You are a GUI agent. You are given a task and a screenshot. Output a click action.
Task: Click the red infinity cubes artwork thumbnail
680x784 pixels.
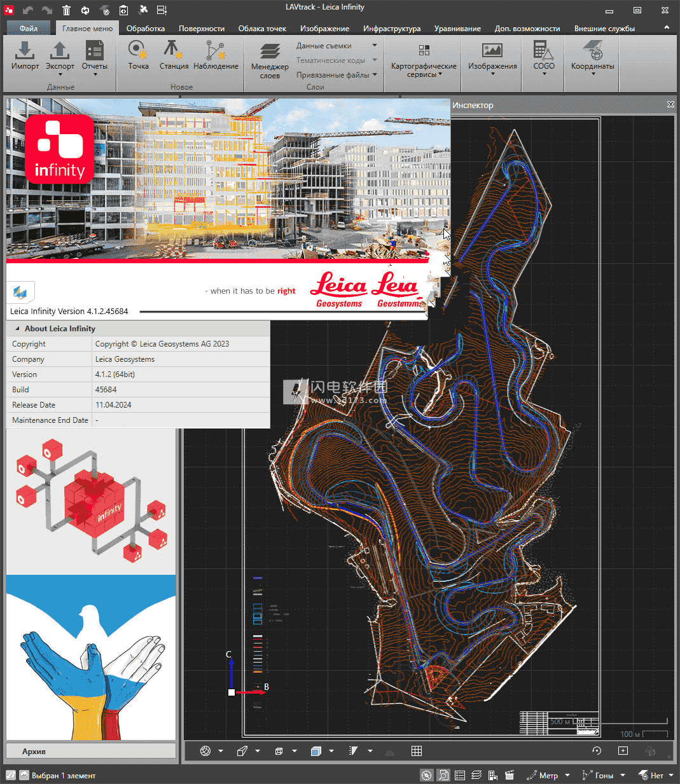(91, 502)
